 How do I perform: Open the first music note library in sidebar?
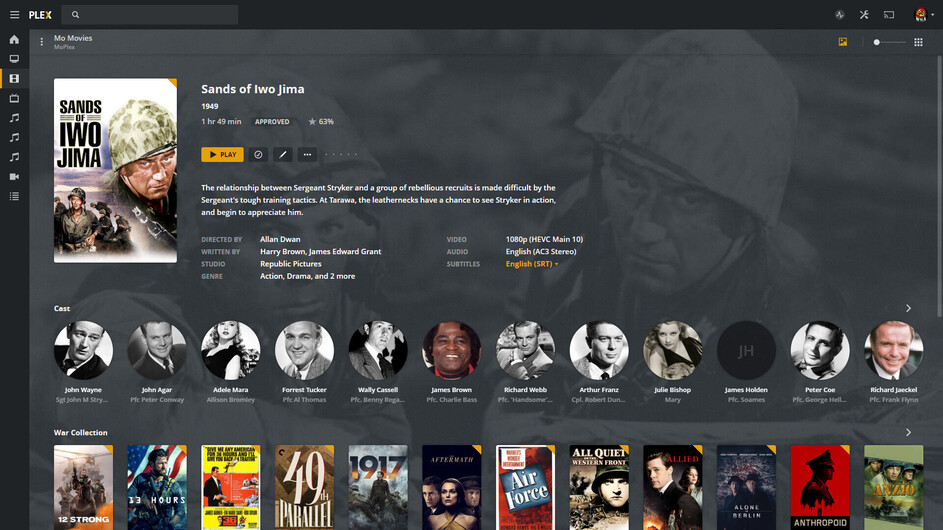[x=14, y=118]
